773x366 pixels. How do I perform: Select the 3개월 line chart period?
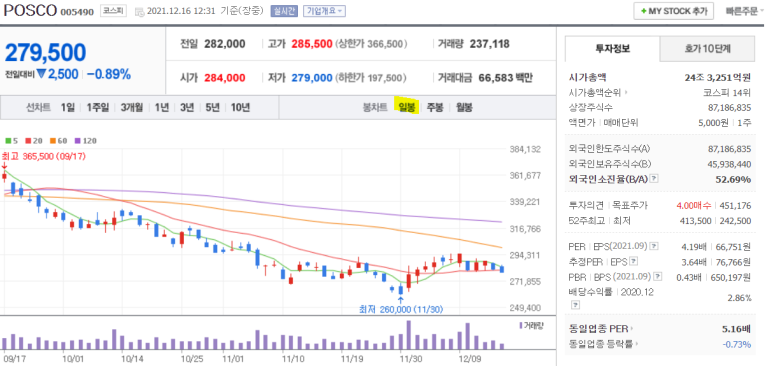[x=132, y=107]
